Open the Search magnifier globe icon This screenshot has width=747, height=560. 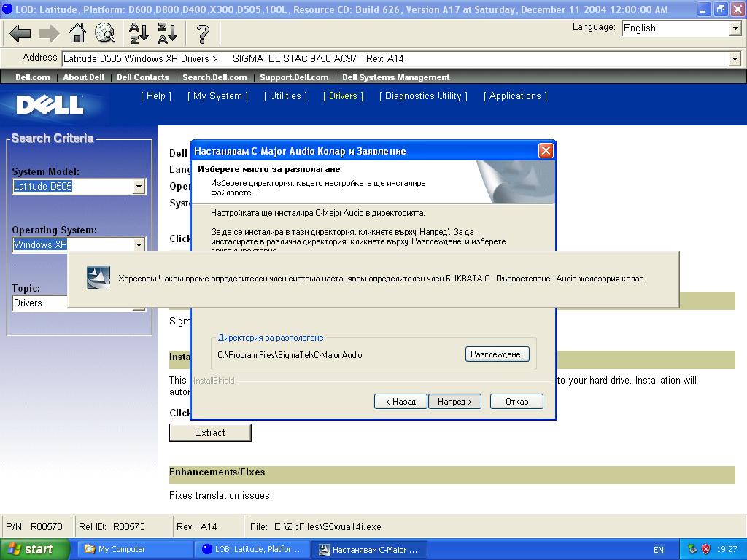tap(105, 34)
